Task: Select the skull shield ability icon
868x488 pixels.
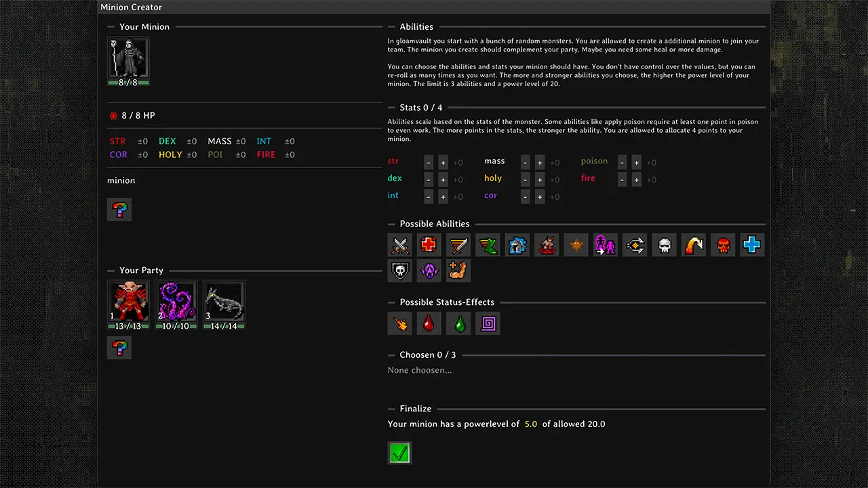Action: click(399, 270)
